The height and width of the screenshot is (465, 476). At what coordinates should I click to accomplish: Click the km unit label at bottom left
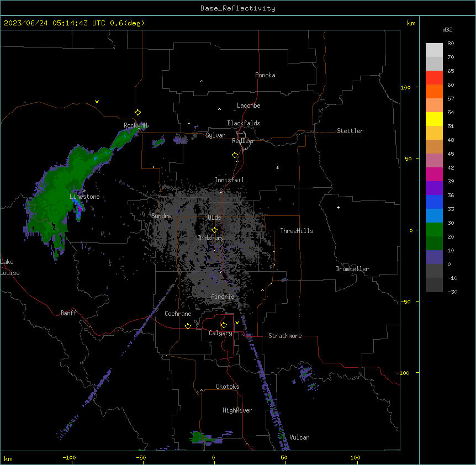coord(8,458)
